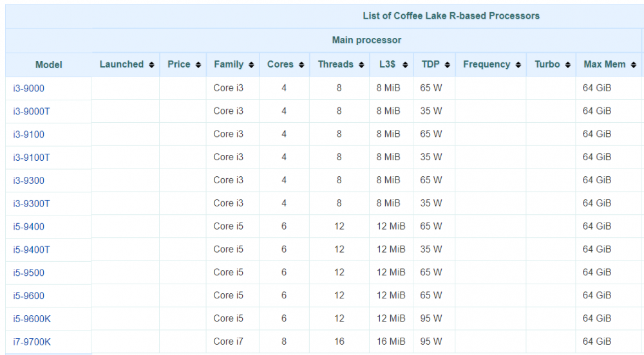Select the Core i7 family cell

pyautogui.click(x=232, y=341)
